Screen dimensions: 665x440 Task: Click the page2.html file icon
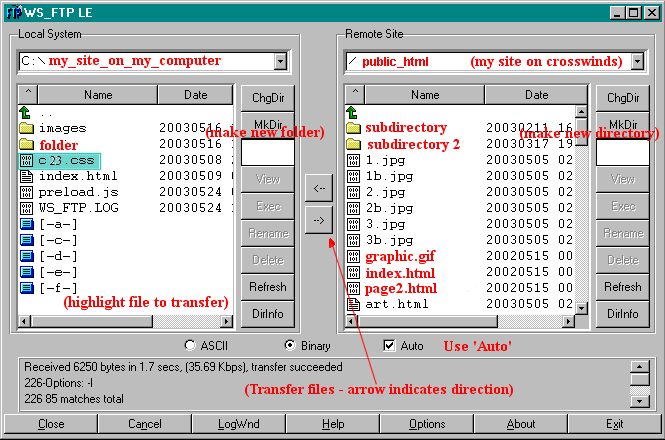(x=353, y=289)
